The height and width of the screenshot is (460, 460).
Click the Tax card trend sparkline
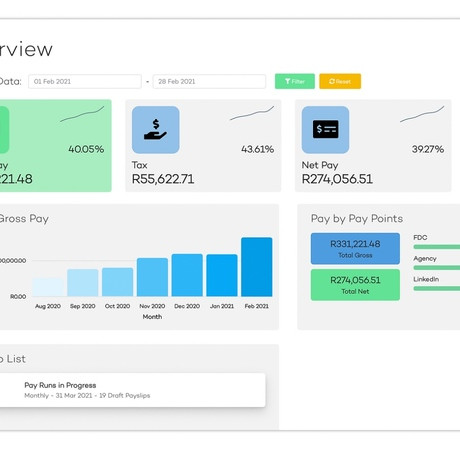252,113
